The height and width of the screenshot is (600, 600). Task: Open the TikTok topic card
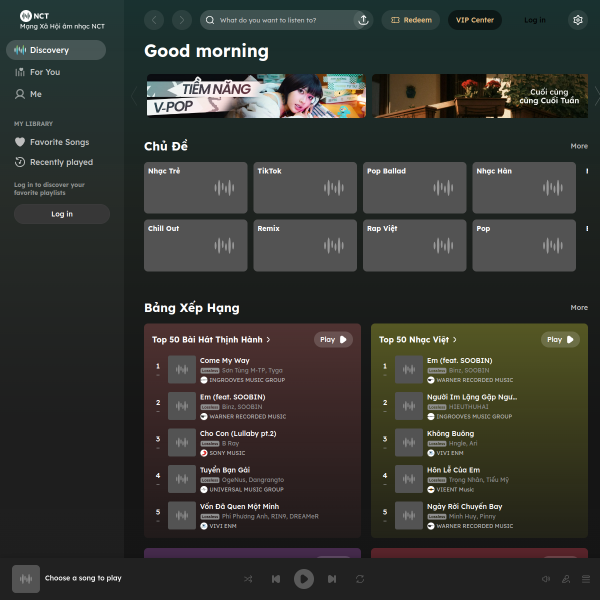click(x=305, y=188)
